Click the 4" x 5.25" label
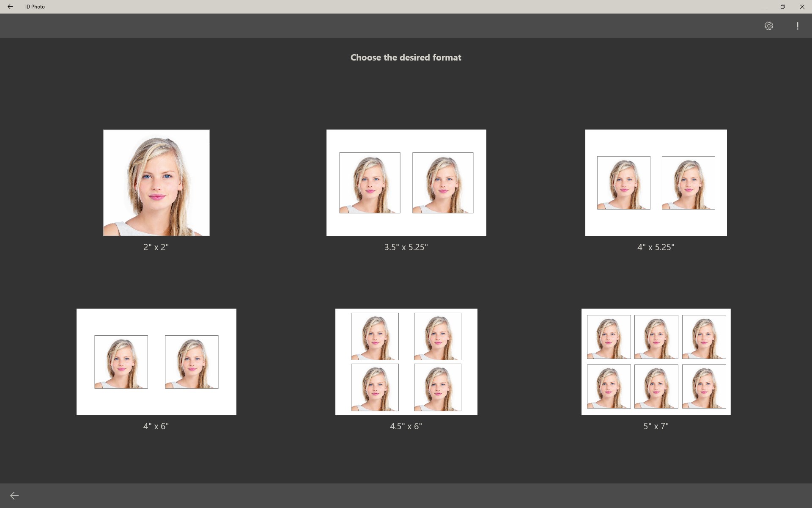 (x=656, y=247)
